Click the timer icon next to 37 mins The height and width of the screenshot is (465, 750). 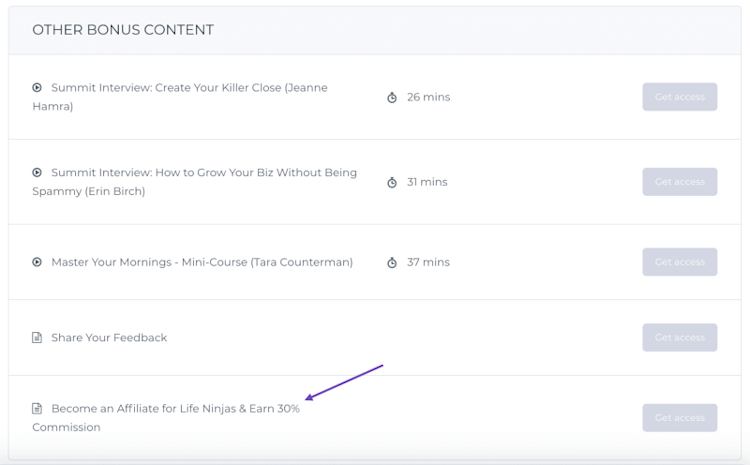tap(392, 263)
